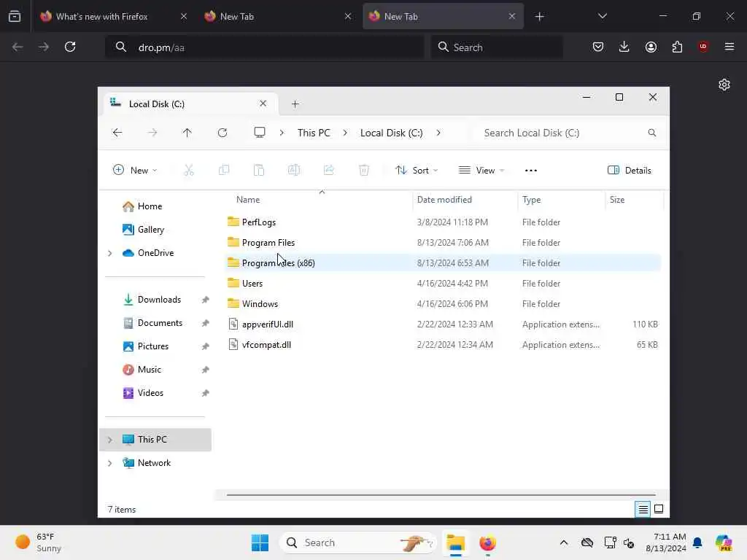Open the See more ellipsis menu in Explorer
Viewport: 747px width, 560px height.
(531, 171)
